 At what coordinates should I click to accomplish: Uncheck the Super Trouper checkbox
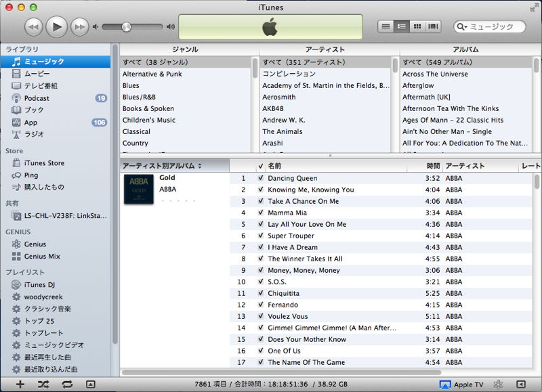coord(261,236)
